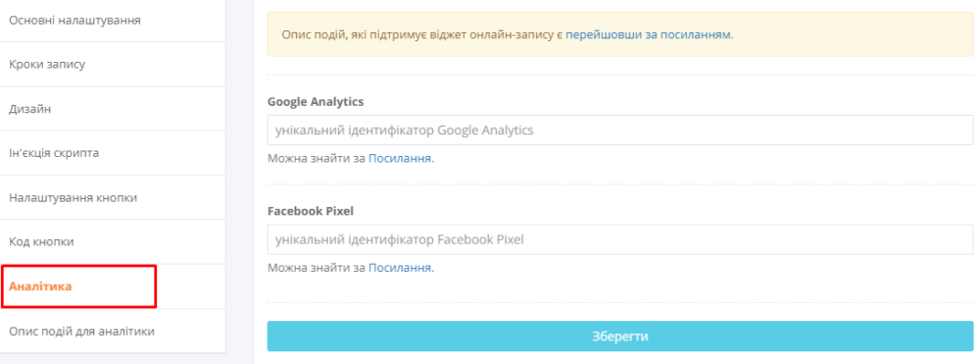Click dashed divider above Facebook Pixel section

click(x=620, y=183)
